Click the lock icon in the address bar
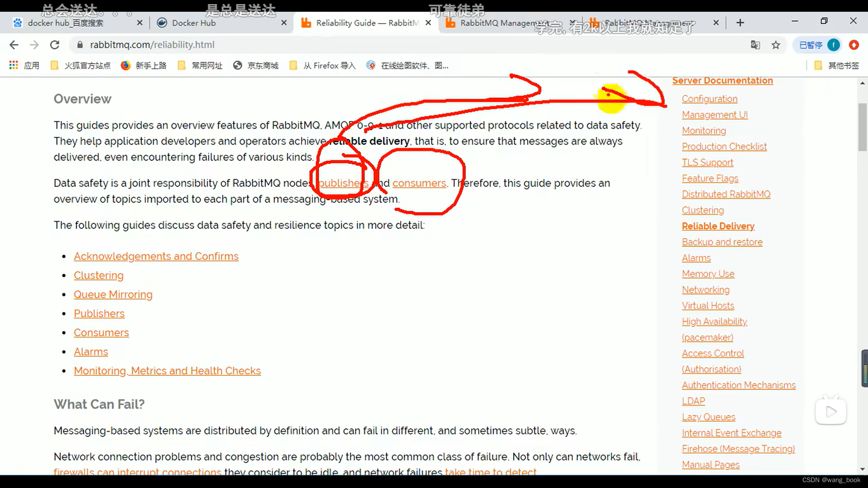The height and width of the screenshot is (488, 868). (80, 45)
